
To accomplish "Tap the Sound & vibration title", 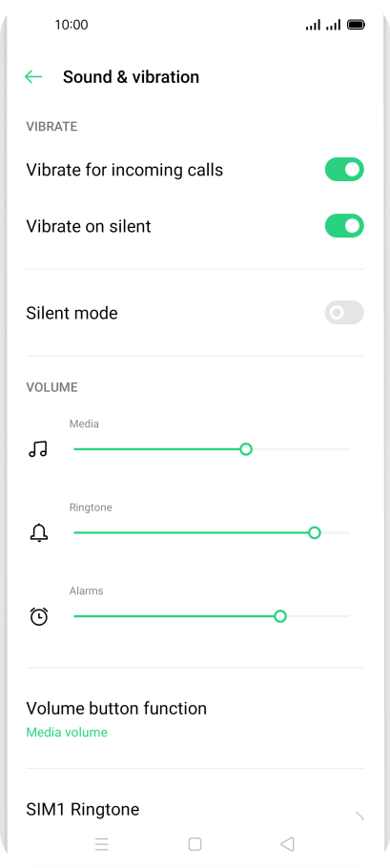I will (x=131, y=77).
